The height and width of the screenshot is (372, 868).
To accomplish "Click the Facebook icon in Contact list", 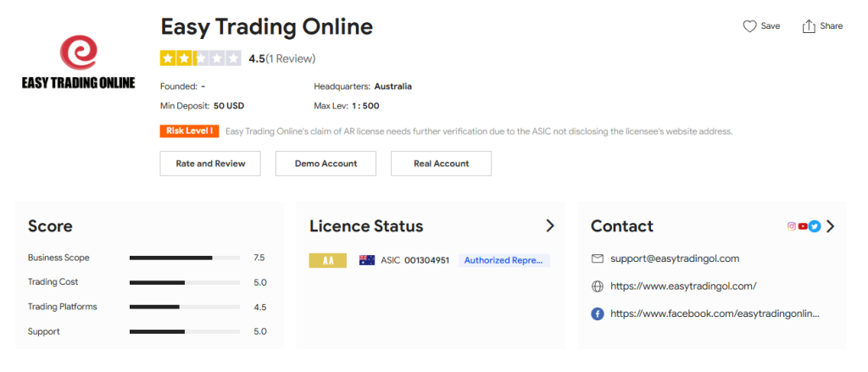I will (597, 314).
